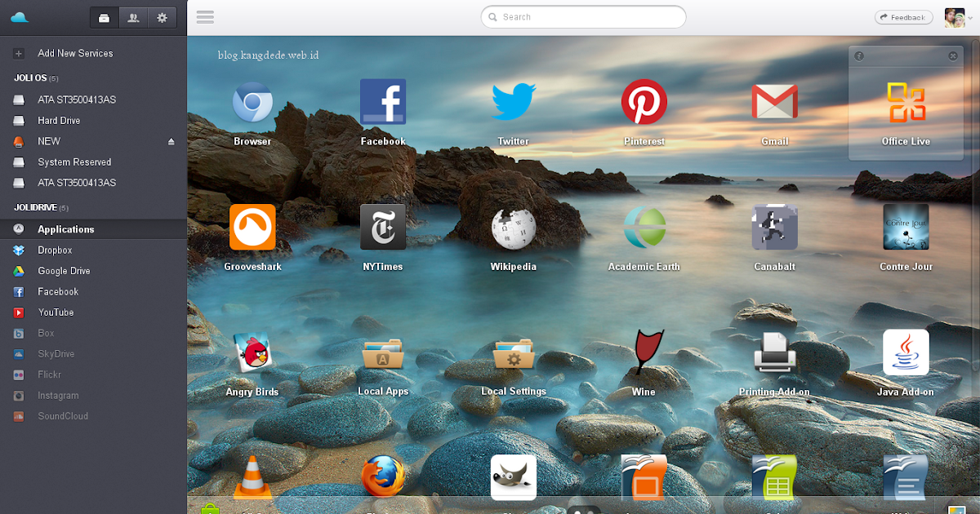The width and height of the screenshot is (980, 514).
Task: Launch the Pinterest app
Action: pyautogui.click(x=644, y=103)
